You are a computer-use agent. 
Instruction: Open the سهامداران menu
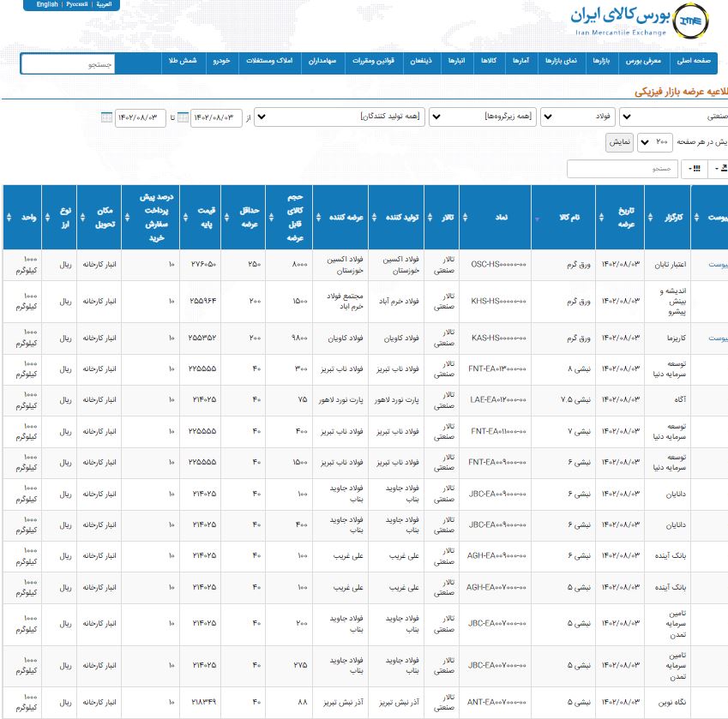point(322,61)
